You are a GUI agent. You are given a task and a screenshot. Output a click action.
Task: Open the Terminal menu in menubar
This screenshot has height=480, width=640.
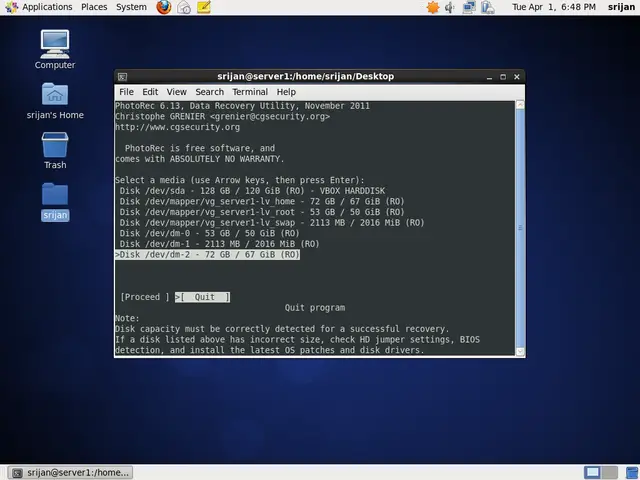pos(250,92)
